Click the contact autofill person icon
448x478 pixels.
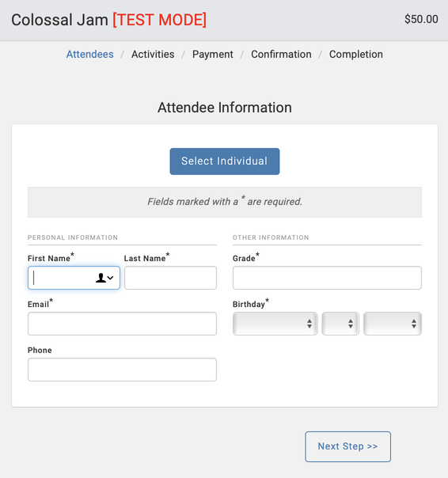[x=104, y=278]
